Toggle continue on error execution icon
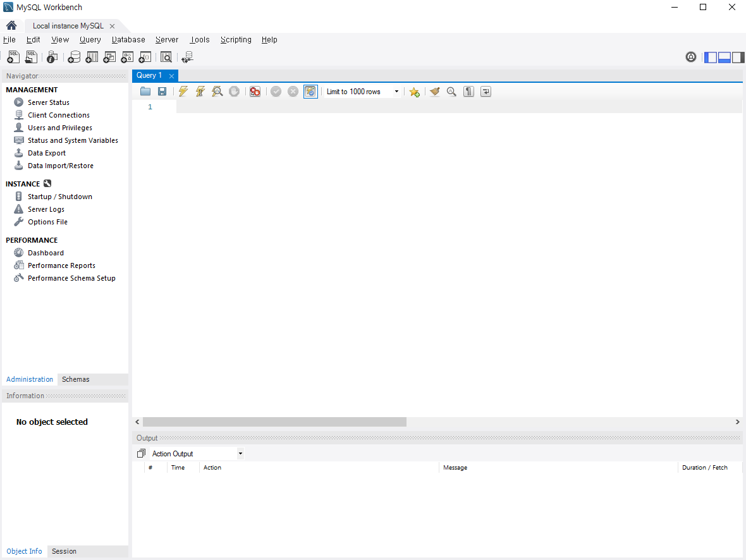The height and width of the screenshot is (560, 746). (255, 92)
